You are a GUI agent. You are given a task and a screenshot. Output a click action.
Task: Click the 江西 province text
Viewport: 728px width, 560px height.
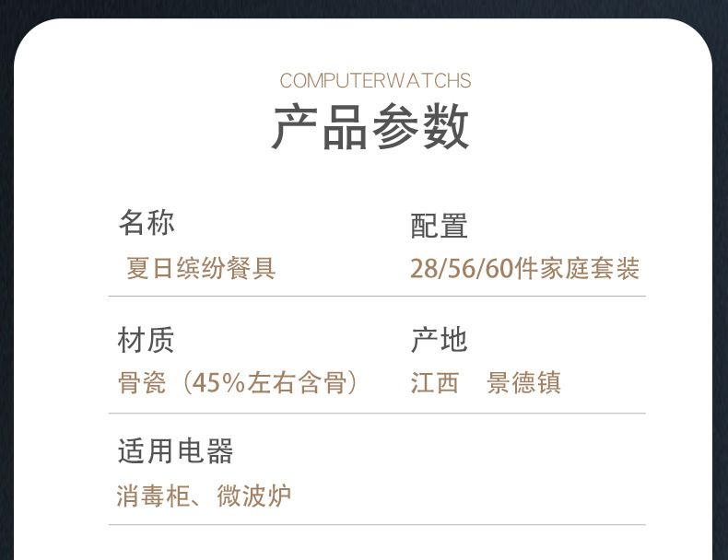coord(434,382)
